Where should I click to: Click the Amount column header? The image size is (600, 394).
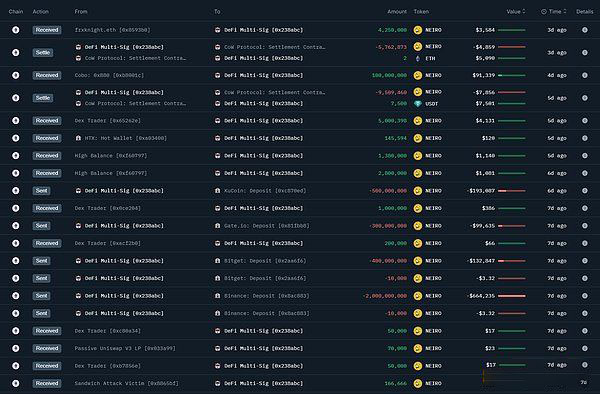[397, 11]
